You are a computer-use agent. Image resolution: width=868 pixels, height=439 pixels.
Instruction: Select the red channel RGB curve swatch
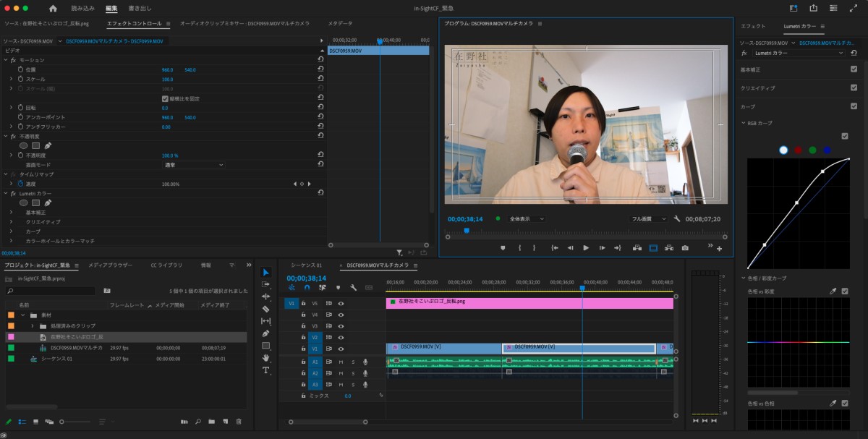coord(798,150)
